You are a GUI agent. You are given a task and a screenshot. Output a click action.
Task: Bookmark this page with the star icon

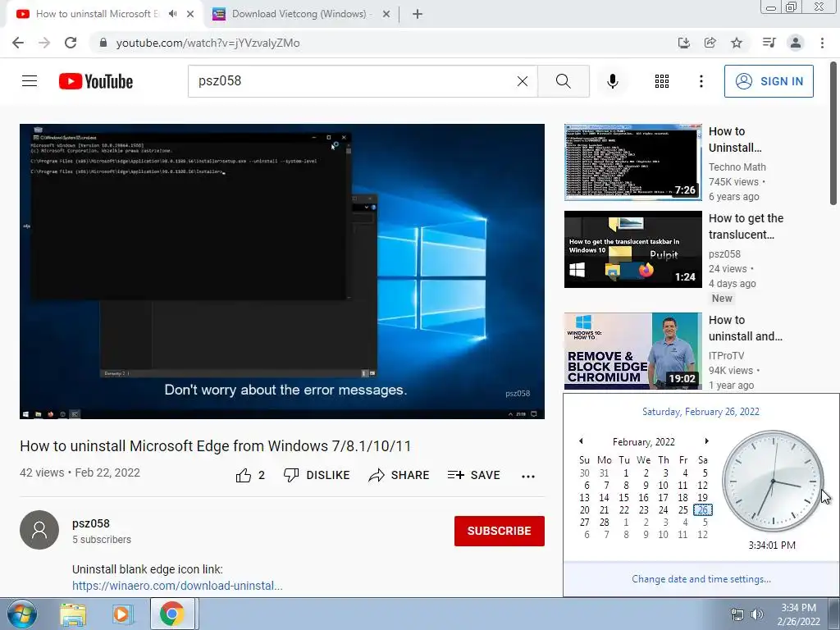(737, 43)
